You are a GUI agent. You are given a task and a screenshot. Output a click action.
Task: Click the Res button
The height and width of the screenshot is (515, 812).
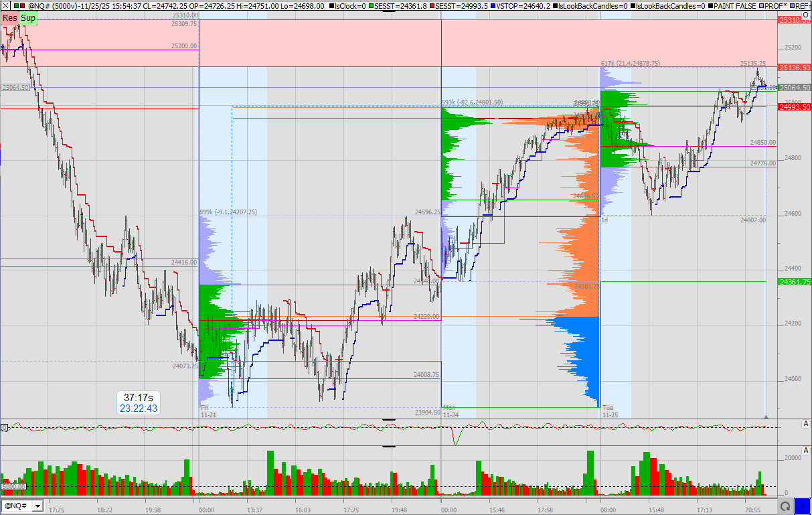[10, 17]
